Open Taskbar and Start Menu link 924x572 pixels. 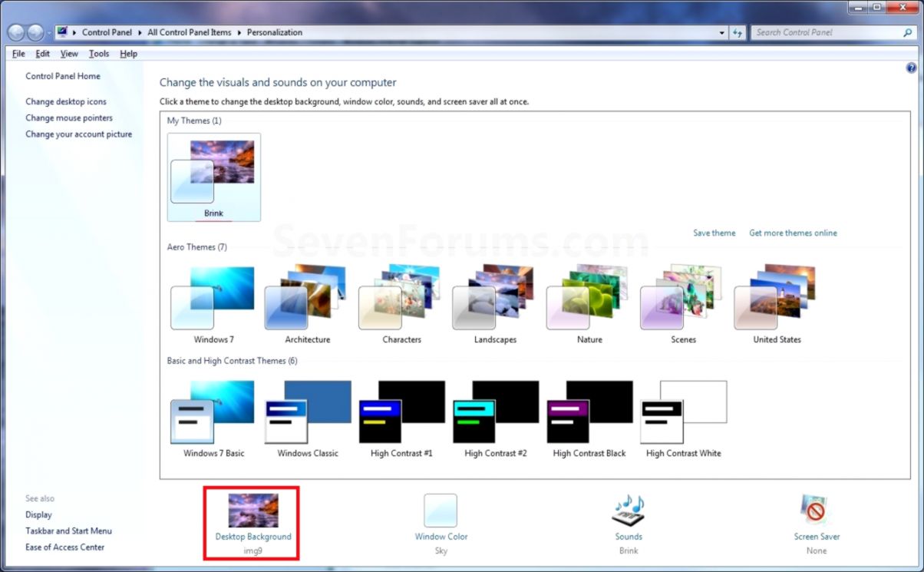tap(68, 531)
